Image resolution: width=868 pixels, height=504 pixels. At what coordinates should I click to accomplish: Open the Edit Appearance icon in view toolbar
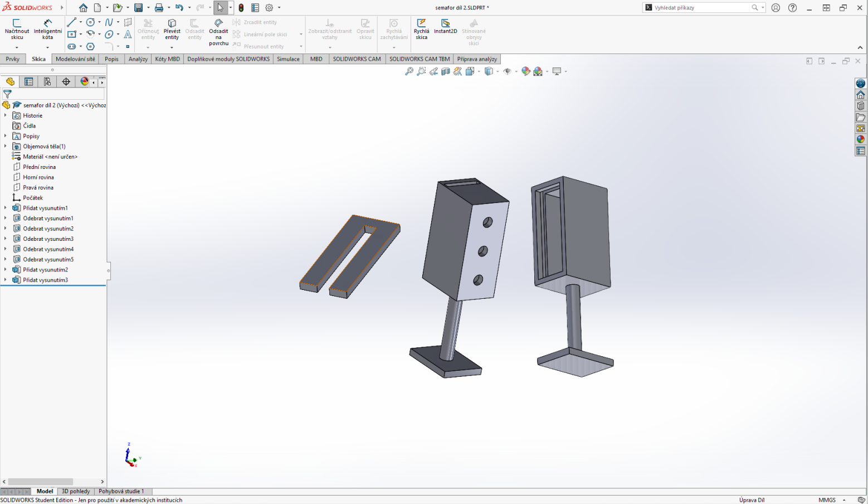point(525,71)
